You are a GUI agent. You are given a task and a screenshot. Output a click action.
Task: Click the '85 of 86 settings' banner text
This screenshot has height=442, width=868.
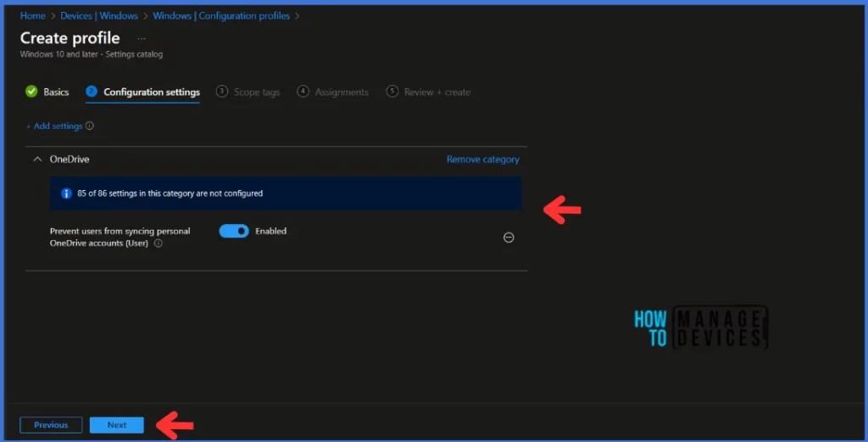170,193
